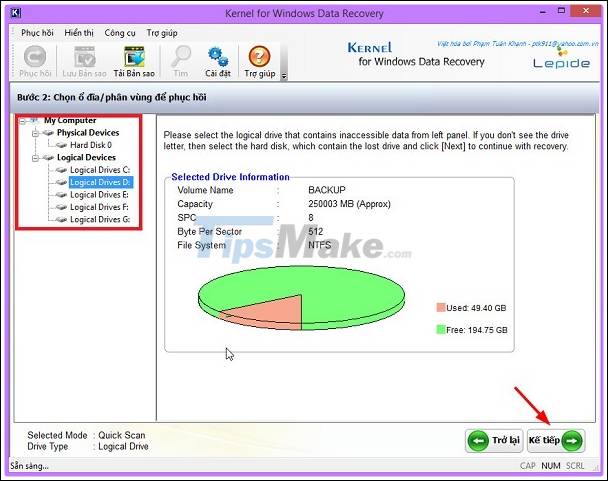Close the Kernel Data Recovery window
The width and height of the screenshot is (608, 481).
click(x=586, y=11)
